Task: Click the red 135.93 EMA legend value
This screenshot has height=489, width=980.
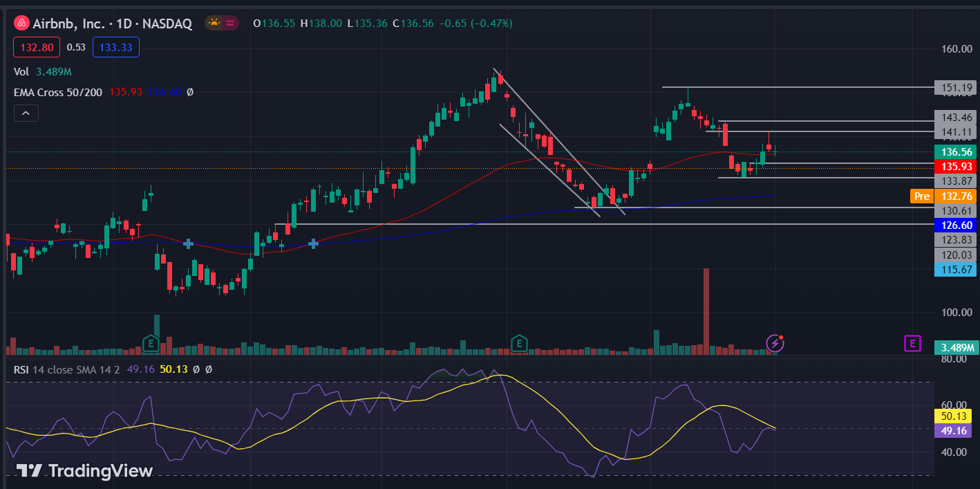Action: (126, 92)
